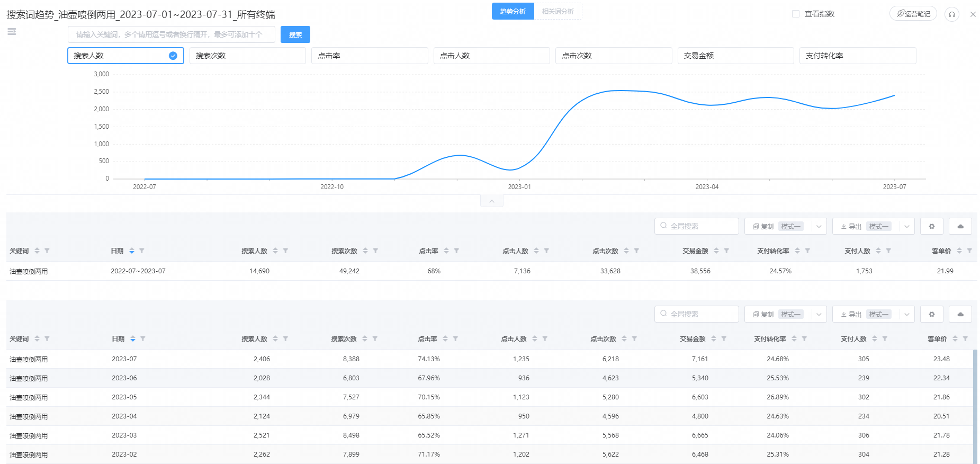This screenshot has width=980, height=464.
Task: Click the headset support icon at top right
Action: [951, 14]
